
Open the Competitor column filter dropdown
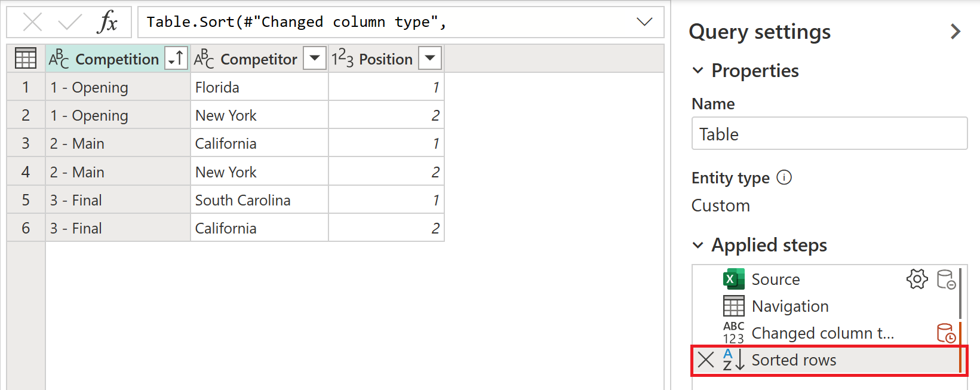click(315, 59)
